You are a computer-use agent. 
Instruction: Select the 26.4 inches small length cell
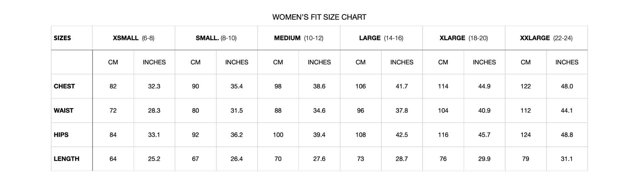[236, 159]
